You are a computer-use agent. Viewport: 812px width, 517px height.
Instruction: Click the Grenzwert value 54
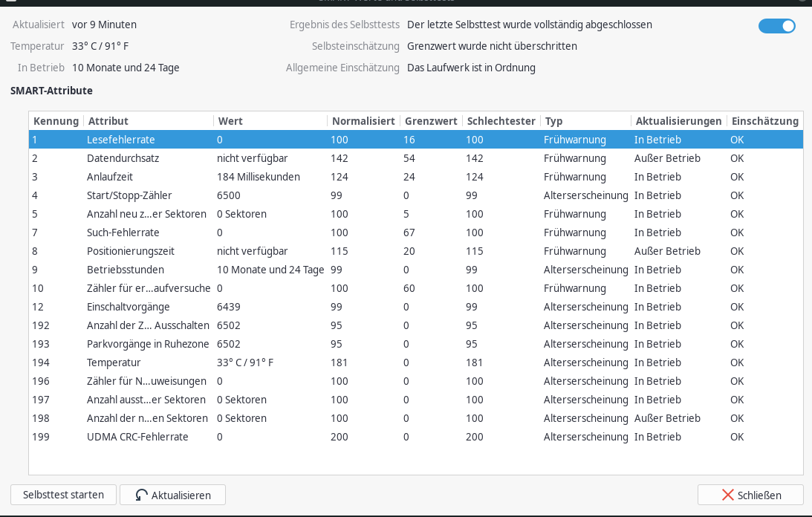click(x=409, y=158)
